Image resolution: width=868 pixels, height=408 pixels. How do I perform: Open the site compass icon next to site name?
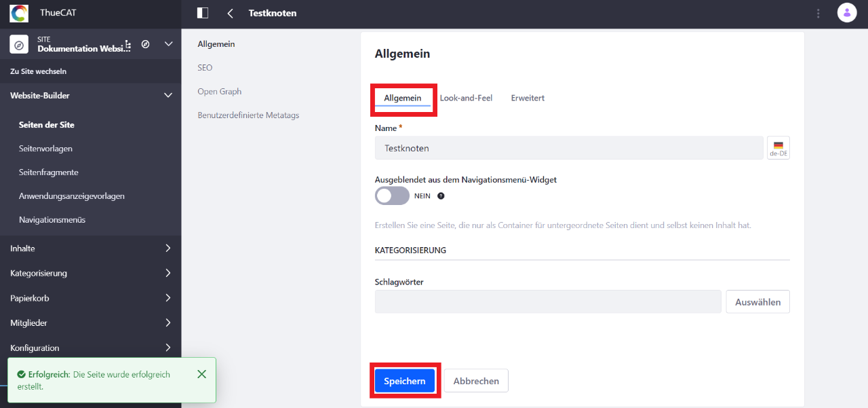145,44
